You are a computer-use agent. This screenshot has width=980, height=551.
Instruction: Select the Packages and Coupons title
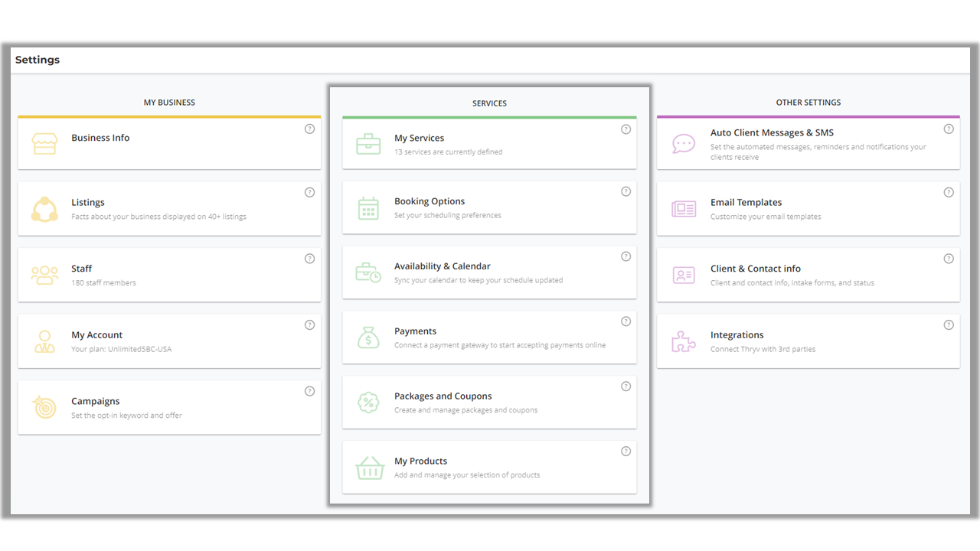click(443, 396)
